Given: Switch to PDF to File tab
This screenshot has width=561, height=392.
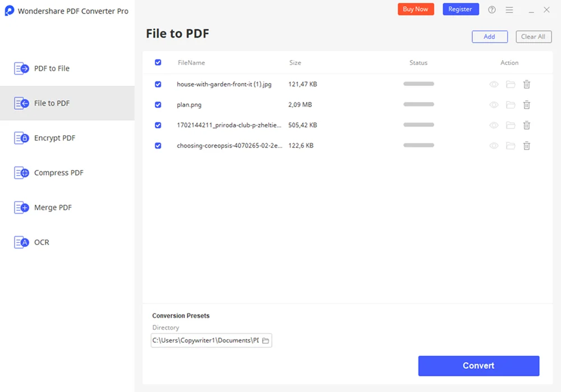Looking at the screenshot, I should point(52,68).
